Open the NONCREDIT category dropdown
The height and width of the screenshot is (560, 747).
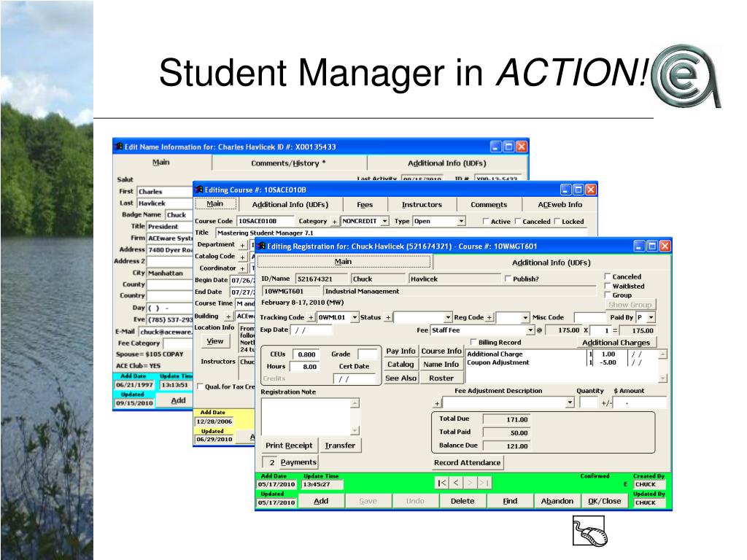click(384, 222)
